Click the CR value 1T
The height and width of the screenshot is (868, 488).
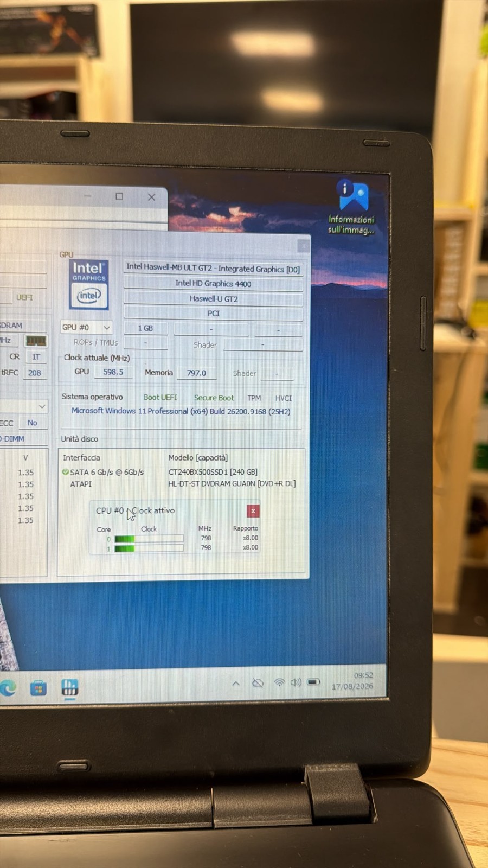(x=36, y=357)
